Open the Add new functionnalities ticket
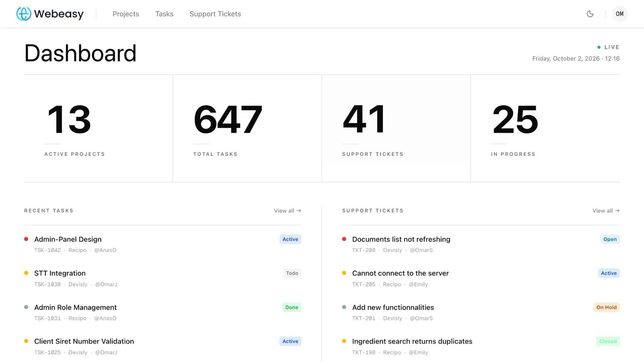The height and width of the screenshot is (362, 644). (393, 307)
